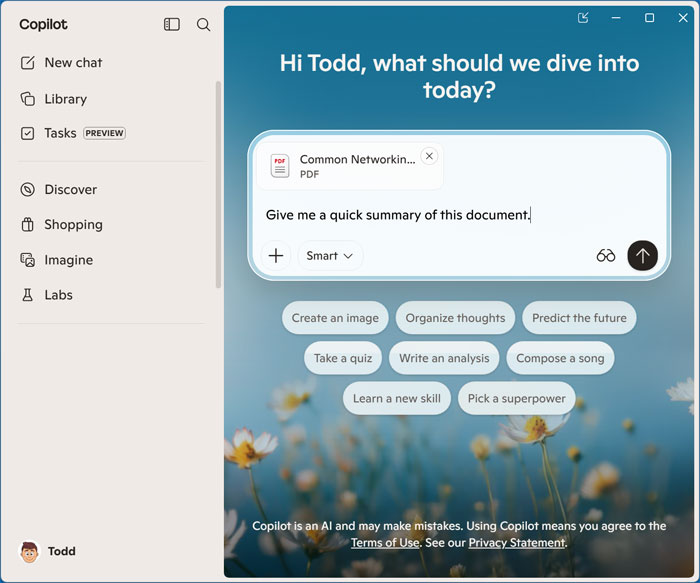Click the glasses vision icon

pyautogui.click(x=606, y=256)
